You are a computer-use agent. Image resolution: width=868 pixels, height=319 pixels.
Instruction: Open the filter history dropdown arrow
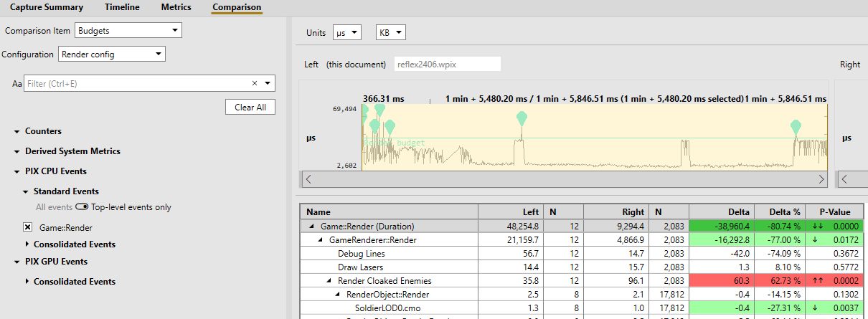pos(268,84)
